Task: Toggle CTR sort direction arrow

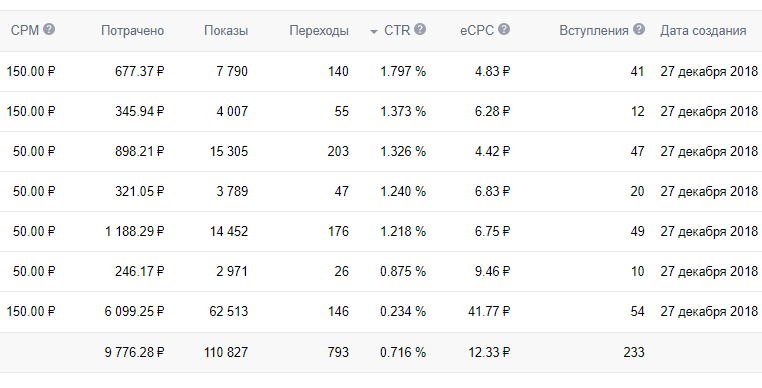Action: [373, 32]
